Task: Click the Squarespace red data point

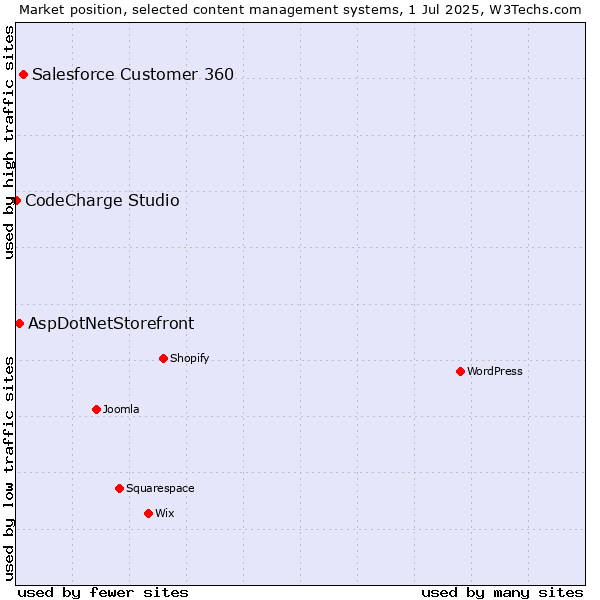Action: pos(119,489)
